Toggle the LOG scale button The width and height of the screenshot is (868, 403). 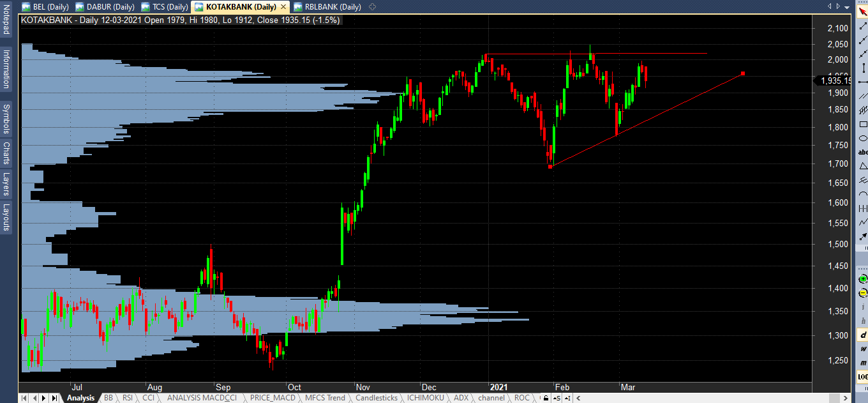pyautogui.click(x=863, y=377)
